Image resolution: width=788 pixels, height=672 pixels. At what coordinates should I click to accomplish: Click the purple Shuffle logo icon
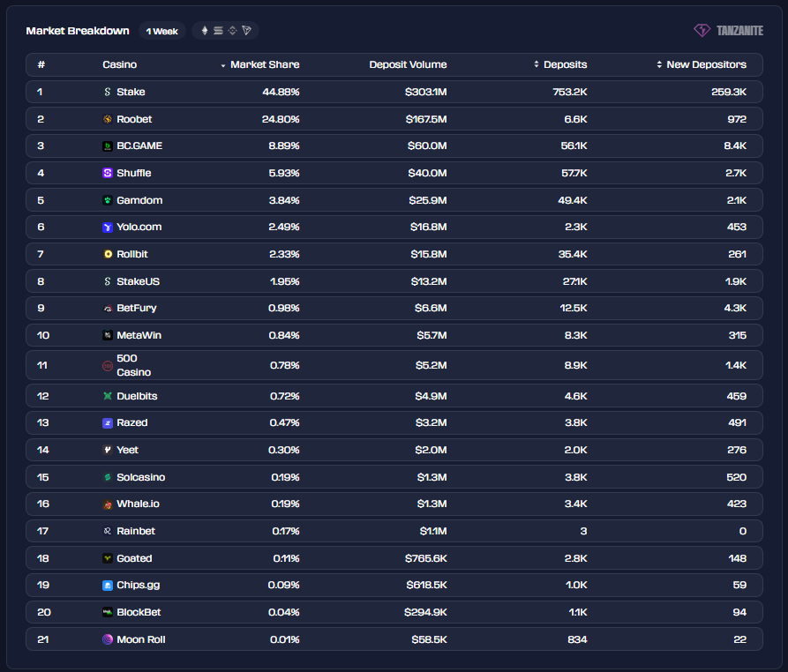coord(108,173)
